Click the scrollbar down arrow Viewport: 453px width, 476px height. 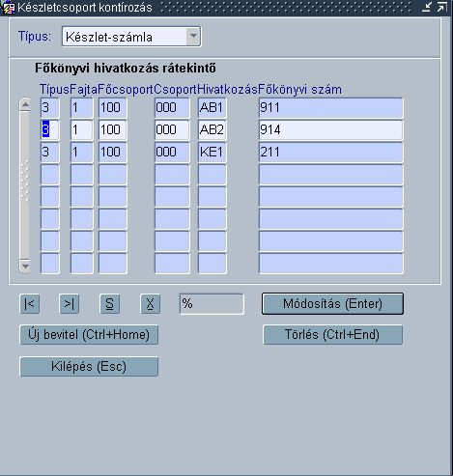click(x=25, y=266)
